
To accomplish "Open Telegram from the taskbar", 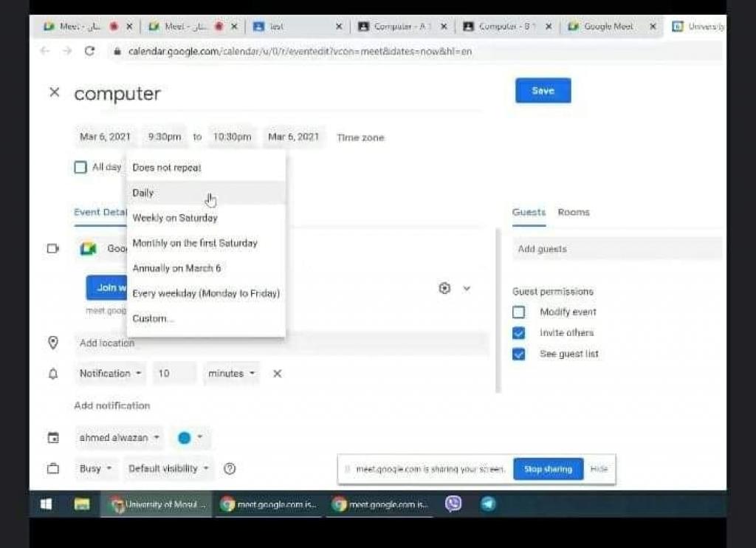I will coord(488,504).
